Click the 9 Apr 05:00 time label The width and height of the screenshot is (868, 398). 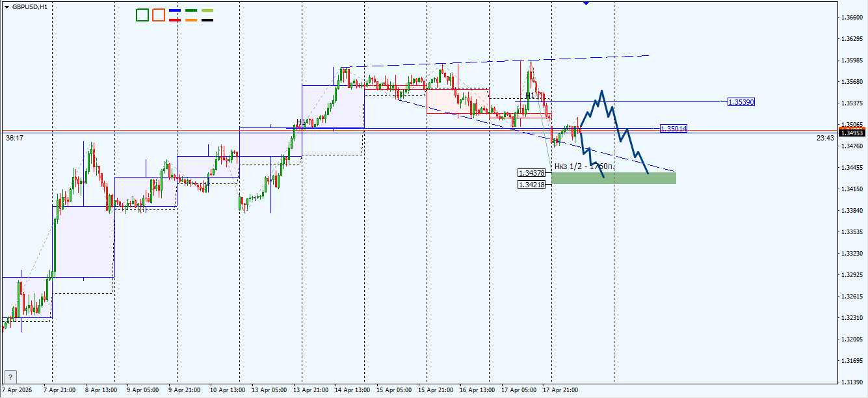(142, 390)
